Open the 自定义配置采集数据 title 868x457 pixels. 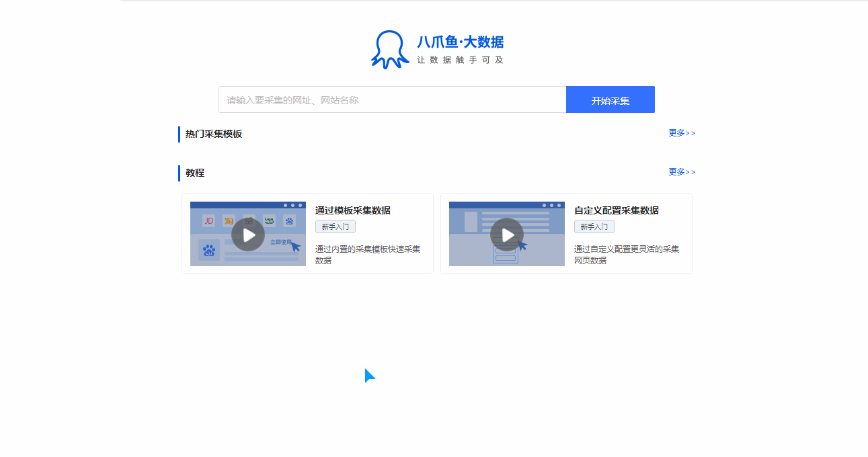coord(617,210)
